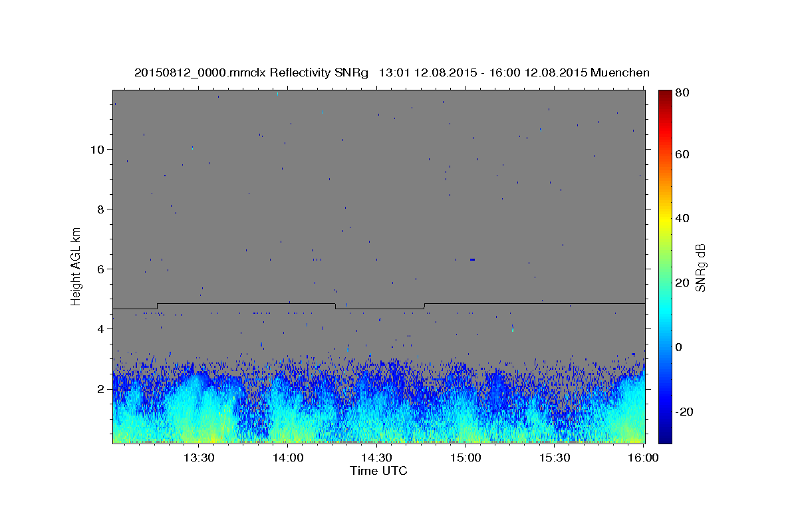This screenshot has height=532, width=798.
Task: Click the 15:30 time tick label
Action: tap(555, 458)
